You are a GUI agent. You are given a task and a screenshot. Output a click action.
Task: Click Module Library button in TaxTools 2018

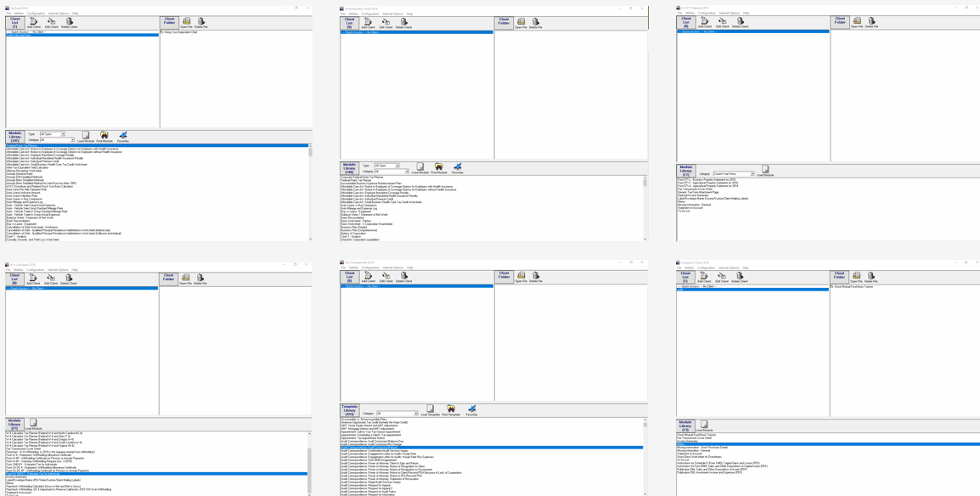pos(15,137)
